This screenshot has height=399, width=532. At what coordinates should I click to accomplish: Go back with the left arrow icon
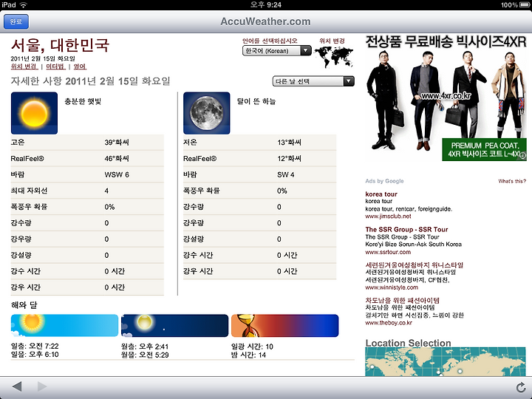pos(16,386)
